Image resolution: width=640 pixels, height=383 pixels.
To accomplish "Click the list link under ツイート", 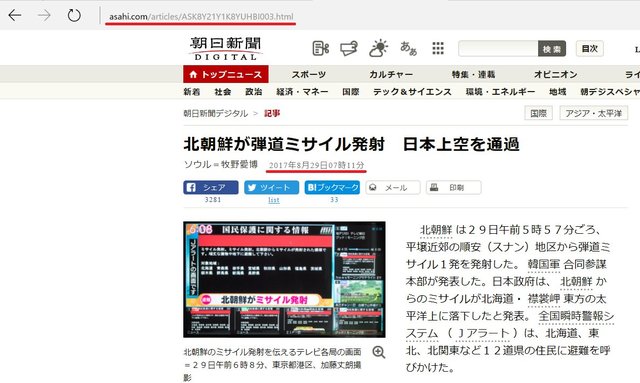I will coord(274,200).
